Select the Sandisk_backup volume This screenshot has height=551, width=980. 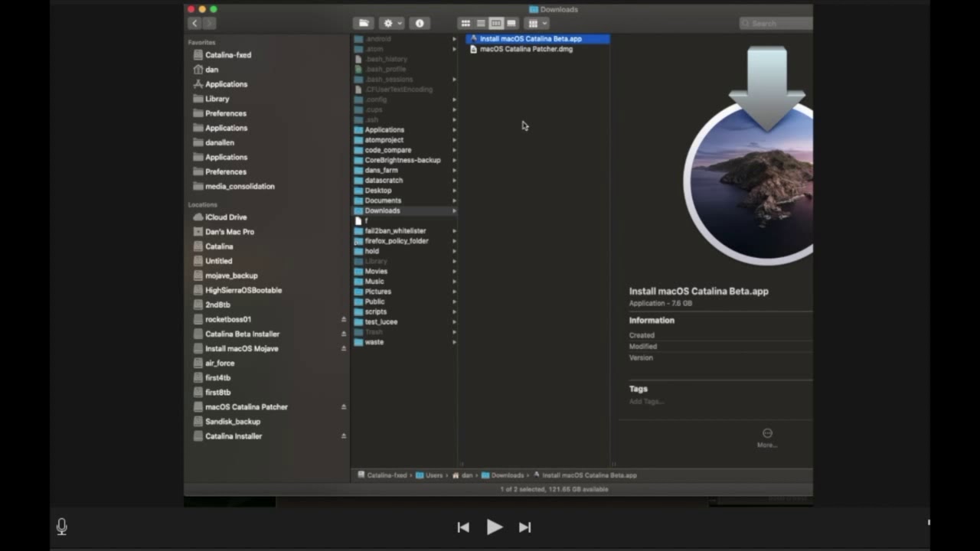pos(233,422)
